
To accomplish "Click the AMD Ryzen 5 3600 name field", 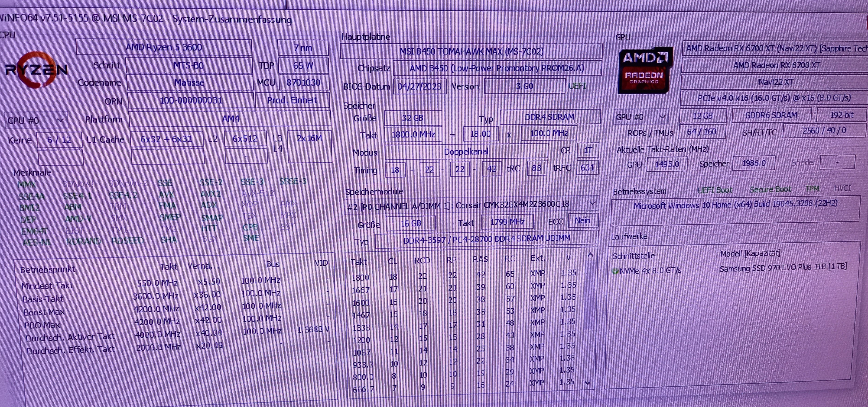I will point(164,47).
